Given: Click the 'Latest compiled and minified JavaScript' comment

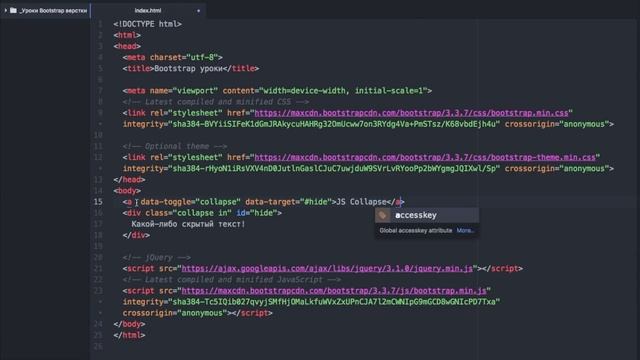Looking at the screenshot, I should (231, 280).
